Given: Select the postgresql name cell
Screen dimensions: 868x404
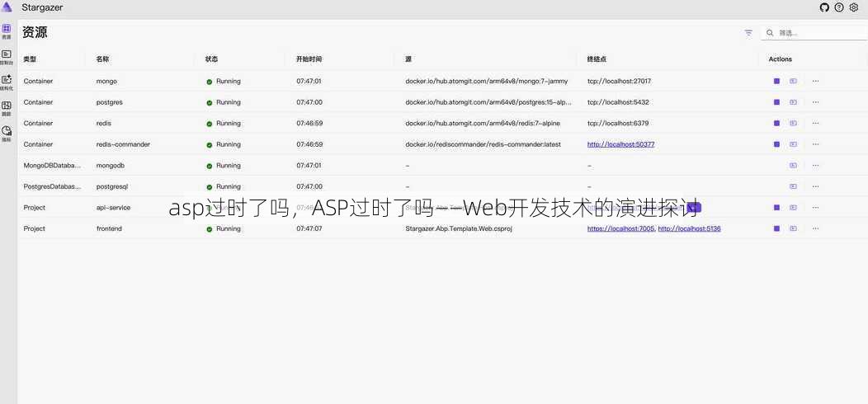Looking at the screenshot, I should pos(112,186).
